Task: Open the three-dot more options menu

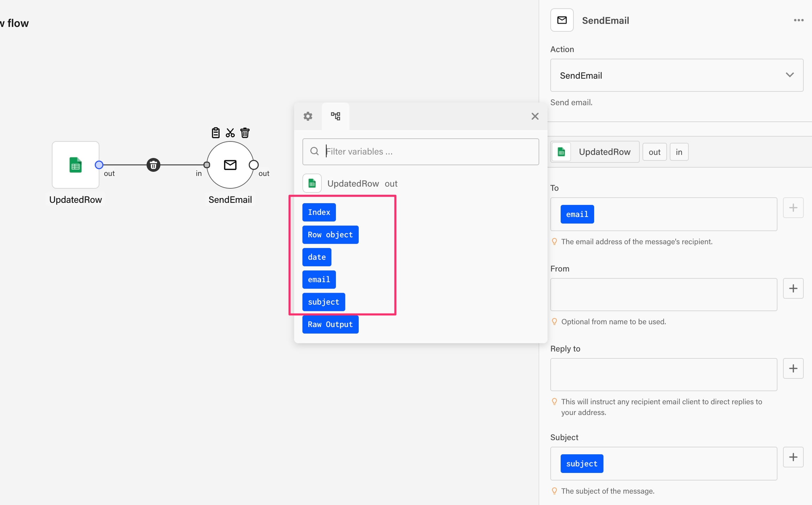Action: point(798,20)
